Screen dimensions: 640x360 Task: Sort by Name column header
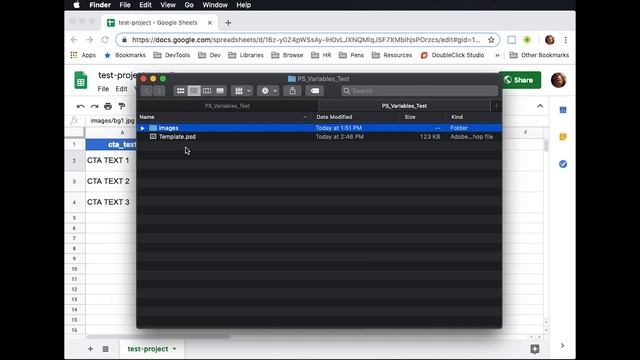[147, 117]
